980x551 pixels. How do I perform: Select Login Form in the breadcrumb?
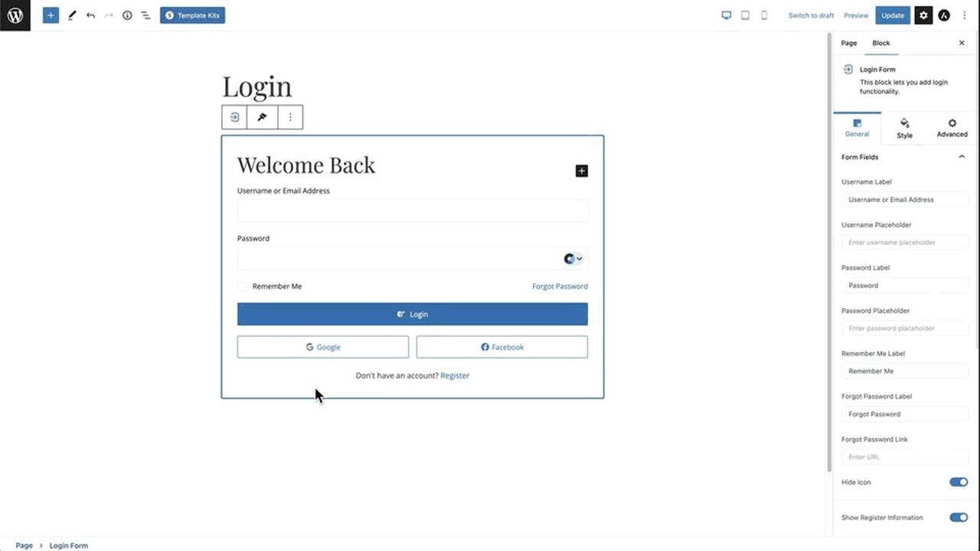click(69, 546)
